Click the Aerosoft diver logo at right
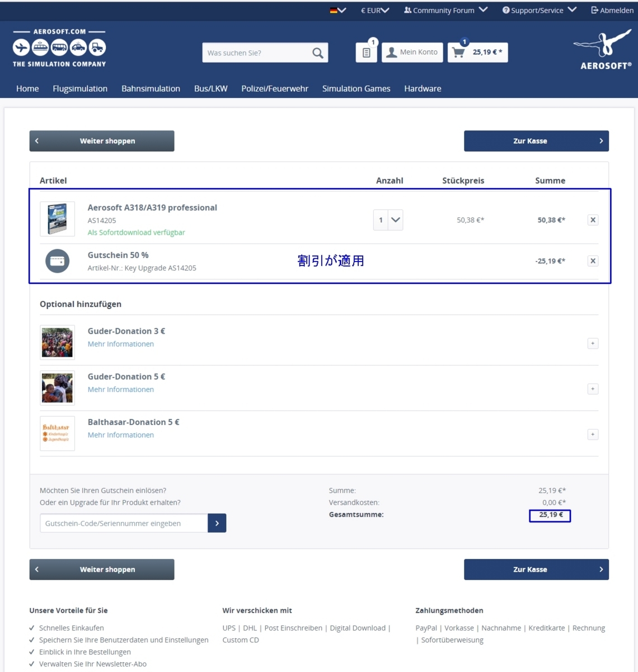Viewport: 638px width, 672px height. tap(603, 50)
